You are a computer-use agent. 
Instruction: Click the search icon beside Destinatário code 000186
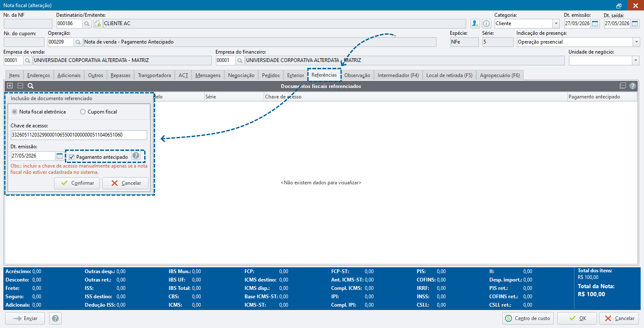87,23
